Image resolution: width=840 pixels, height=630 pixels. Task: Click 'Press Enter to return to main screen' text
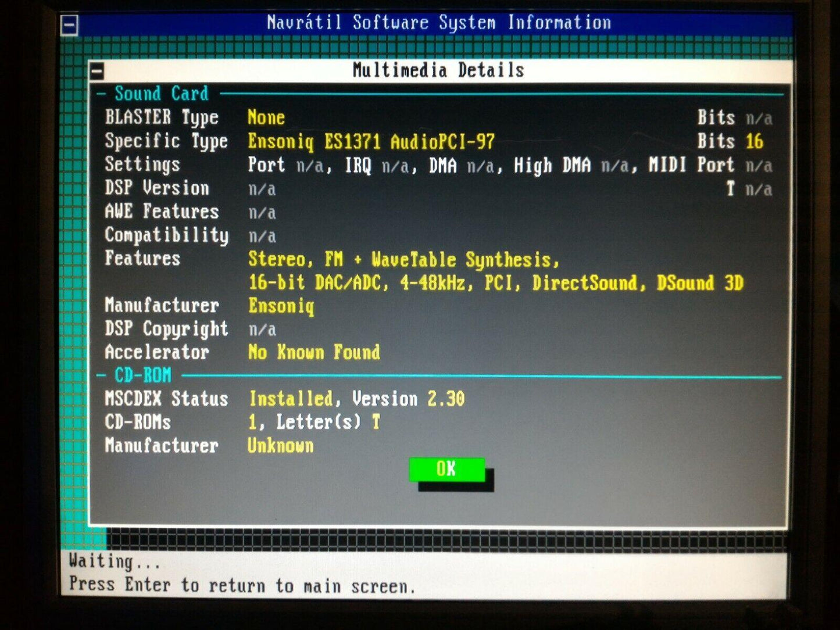[242, 585]
